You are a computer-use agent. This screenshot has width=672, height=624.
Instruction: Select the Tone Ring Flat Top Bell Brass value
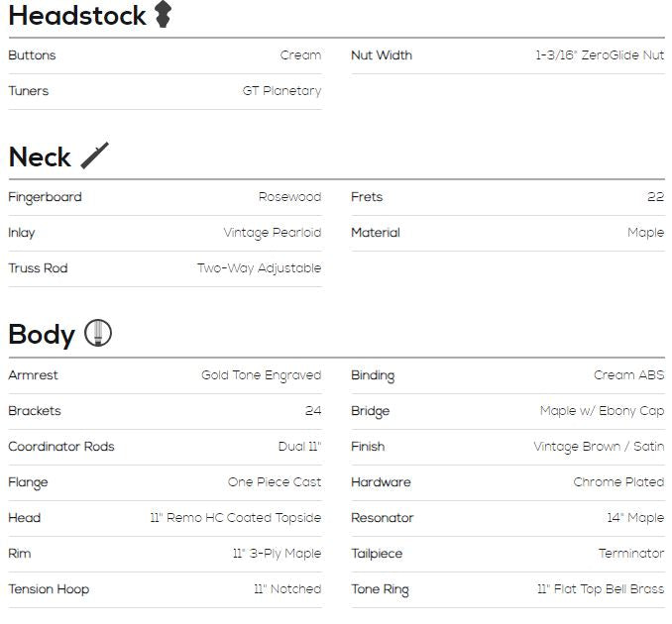pos(601,589)
